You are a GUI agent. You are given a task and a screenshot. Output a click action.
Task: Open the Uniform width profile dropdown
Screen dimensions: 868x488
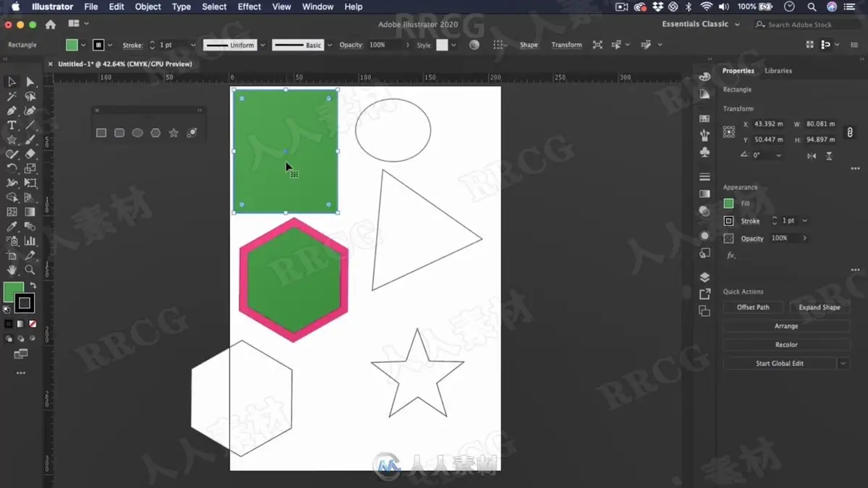263,45
